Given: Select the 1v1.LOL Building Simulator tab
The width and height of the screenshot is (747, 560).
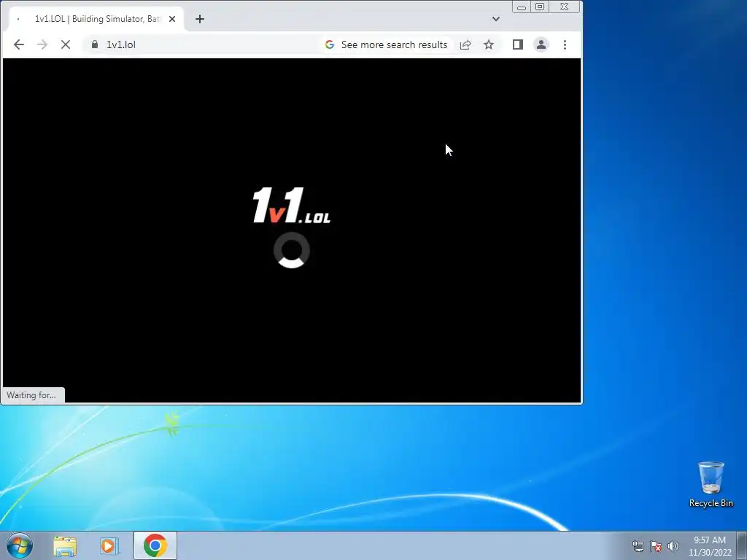Looking at the screenshot, I should pyautogui.click(x=97, y=19).
